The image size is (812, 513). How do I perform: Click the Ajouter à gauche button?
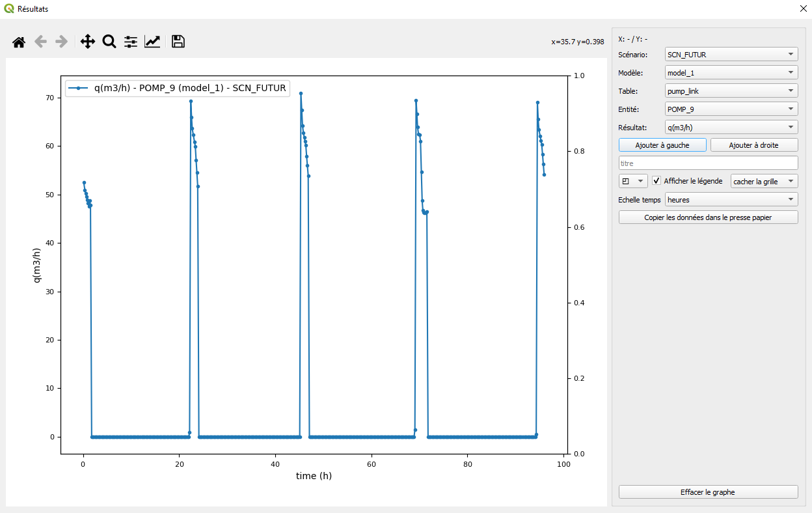[x=662, y=145]
